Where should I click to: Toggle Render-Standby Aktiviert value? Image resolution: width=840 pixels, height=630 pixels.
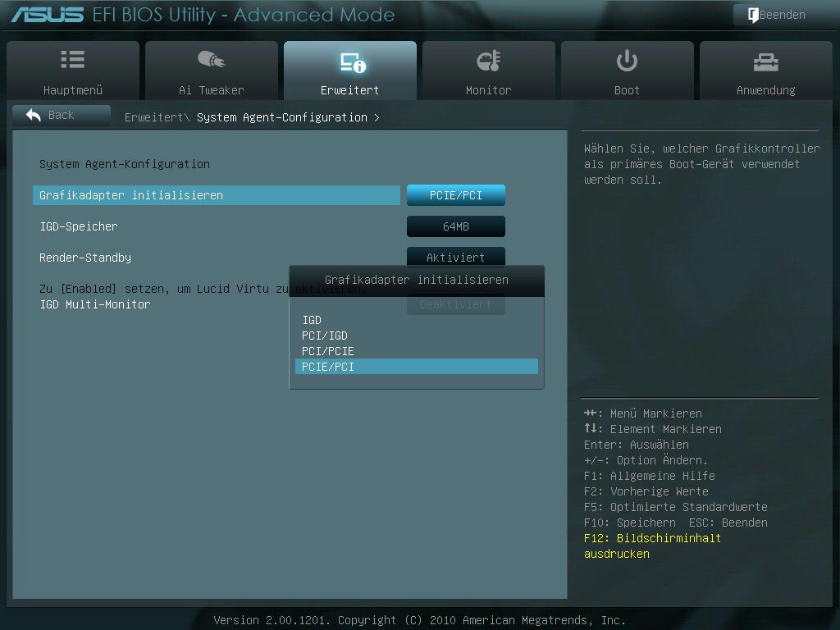pos(455,257)
